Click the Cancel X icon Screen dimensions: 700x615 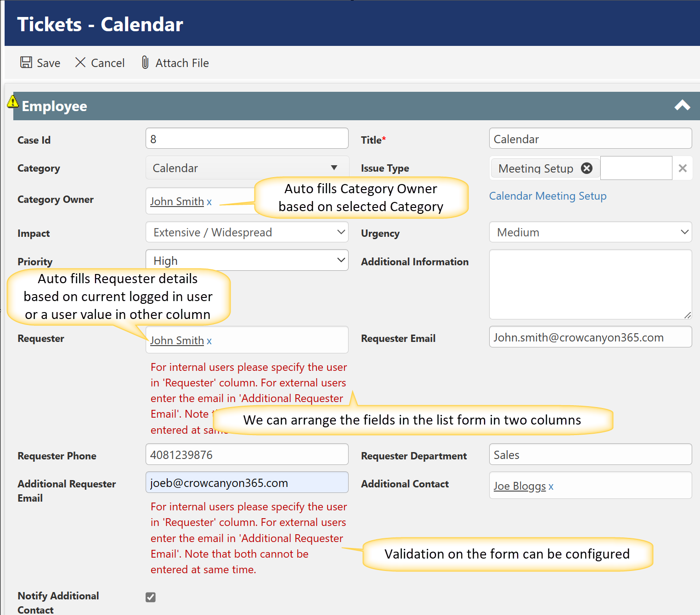[80, 62]
